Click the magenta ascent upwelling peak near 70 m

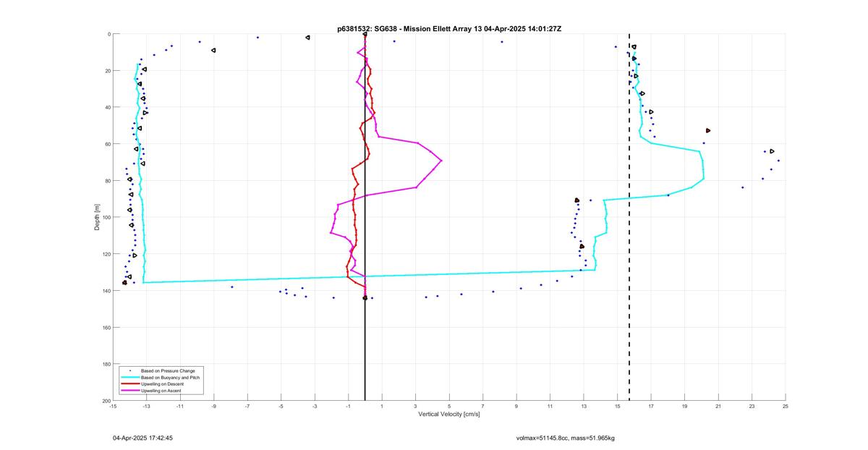coord(441,160)
